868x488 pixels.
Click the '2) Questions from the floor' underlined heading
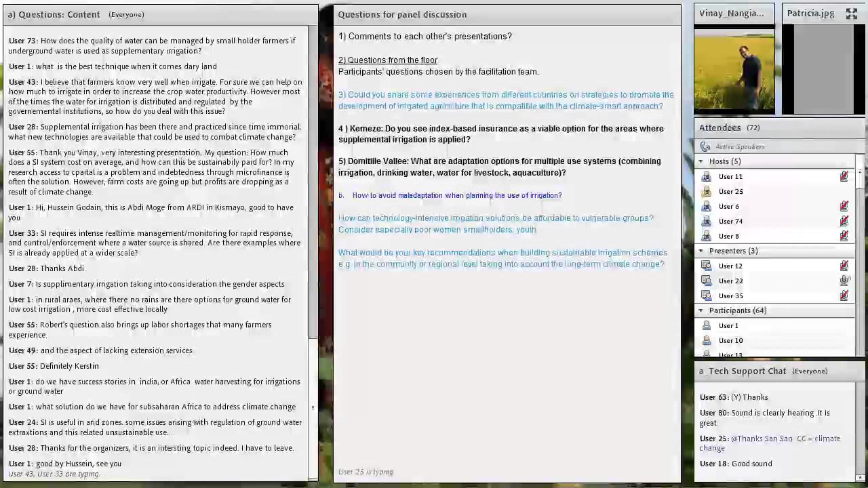click(x=388, y=60)
